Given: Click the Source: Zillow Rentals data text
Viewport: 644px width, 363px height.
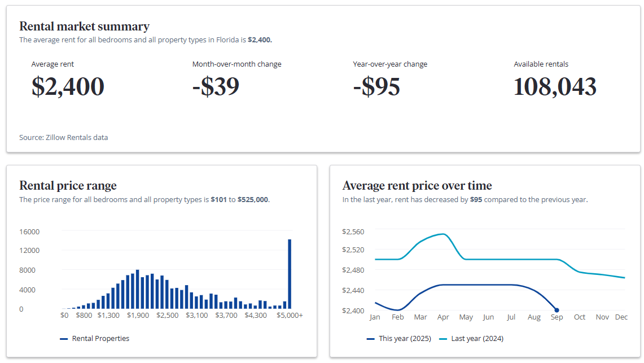Looking at the screenshot, I should coord(64,137).
